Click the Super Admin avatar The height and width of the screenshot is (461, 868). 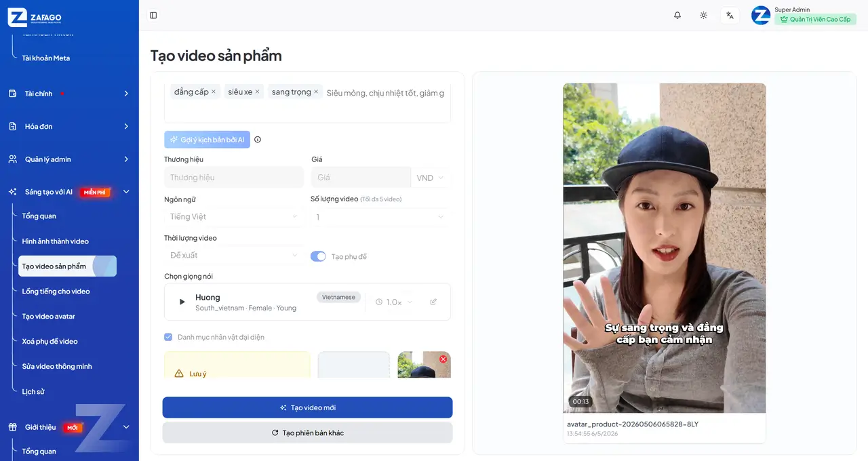coord(761,15)
